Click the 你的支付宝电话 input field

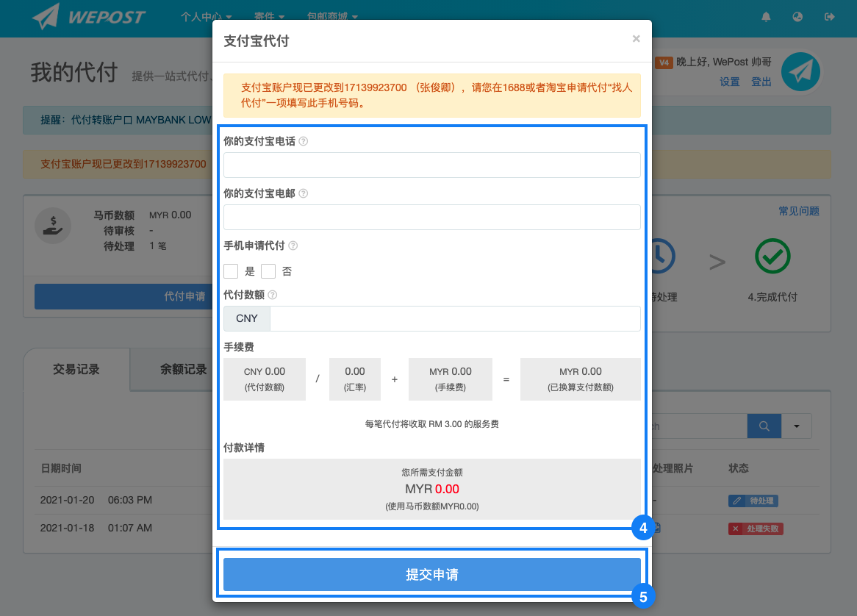[x=431, y=165]
